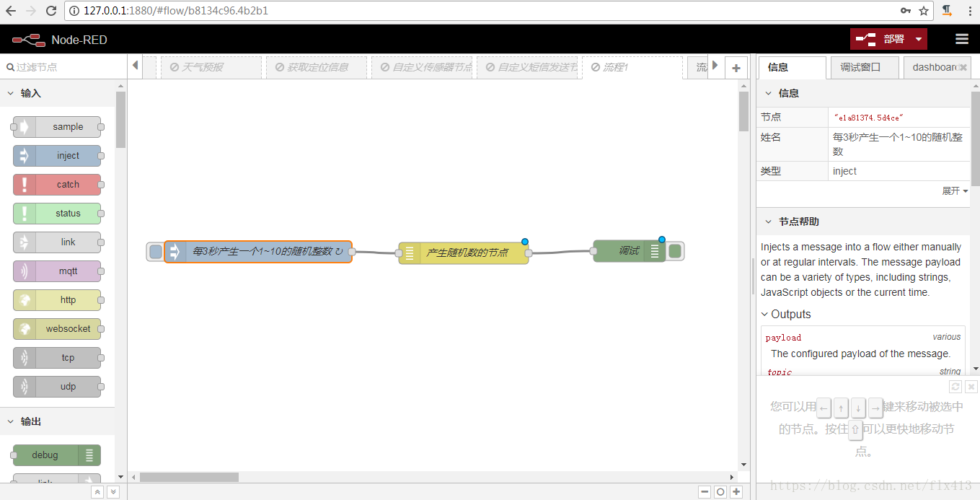This screenshot has height=500, width=980.
Task: Open the 调试窗口 sidebar tab
Action: point(865,67)
